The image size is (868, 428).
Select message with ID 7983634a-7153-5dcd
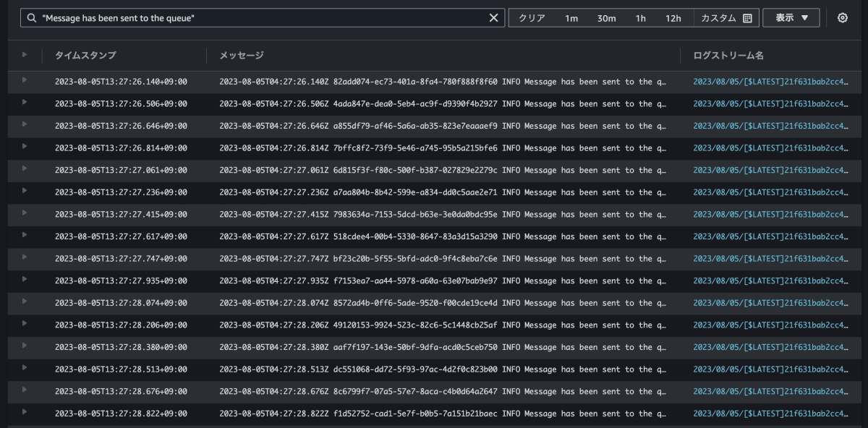(x=443, y=215)
